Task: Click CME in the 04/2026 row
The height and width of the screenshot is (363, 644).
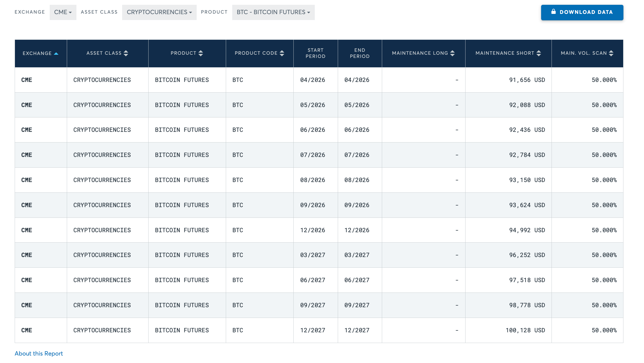Action: coord(27,80)
